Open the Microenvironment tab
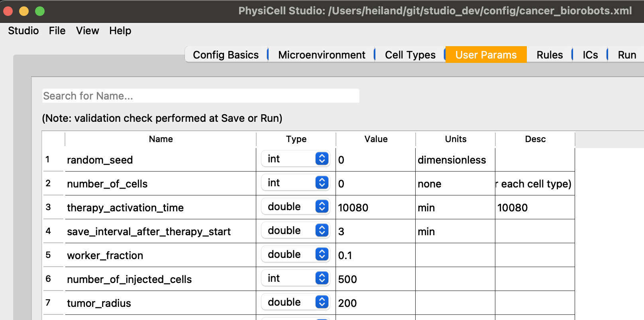The image size is (644, 320). pos(321,55)
